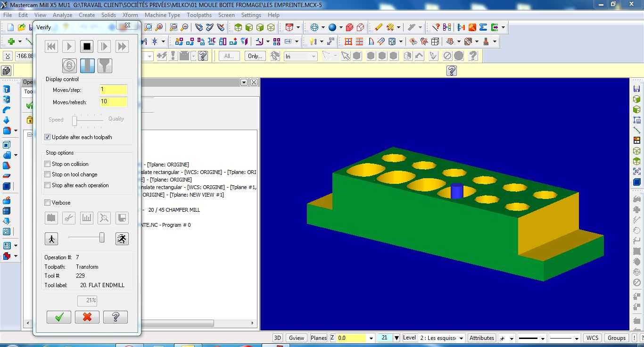
Task: Select the turbo simulation mode icon
Action: click(69, 66)
